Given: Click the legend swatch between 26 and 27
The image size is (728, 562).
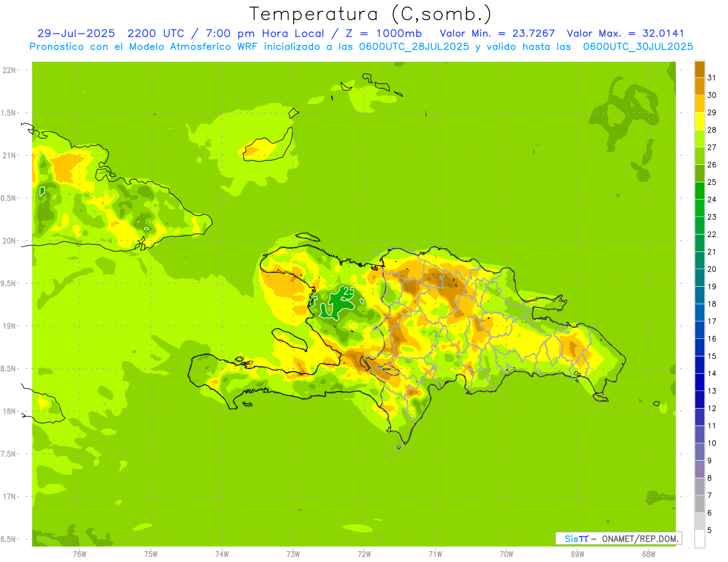Looking at the screenshot, I should 699,156.
